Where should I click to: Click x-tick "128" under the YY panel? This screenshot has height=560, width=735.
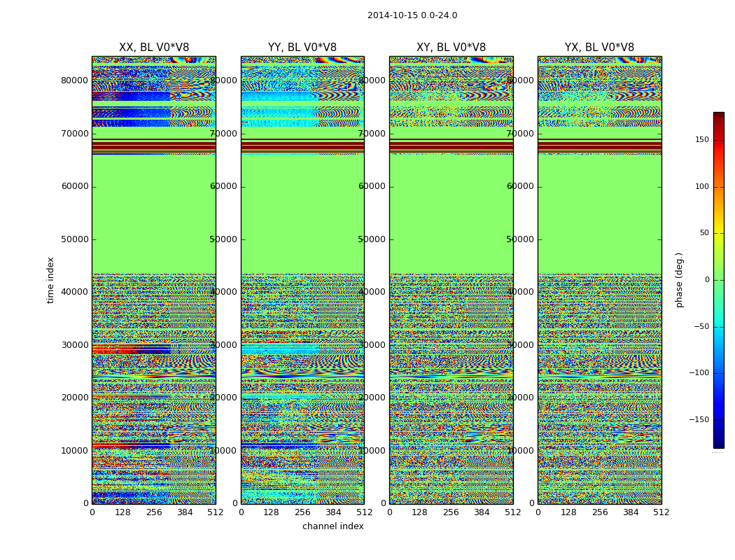point(271,512)
